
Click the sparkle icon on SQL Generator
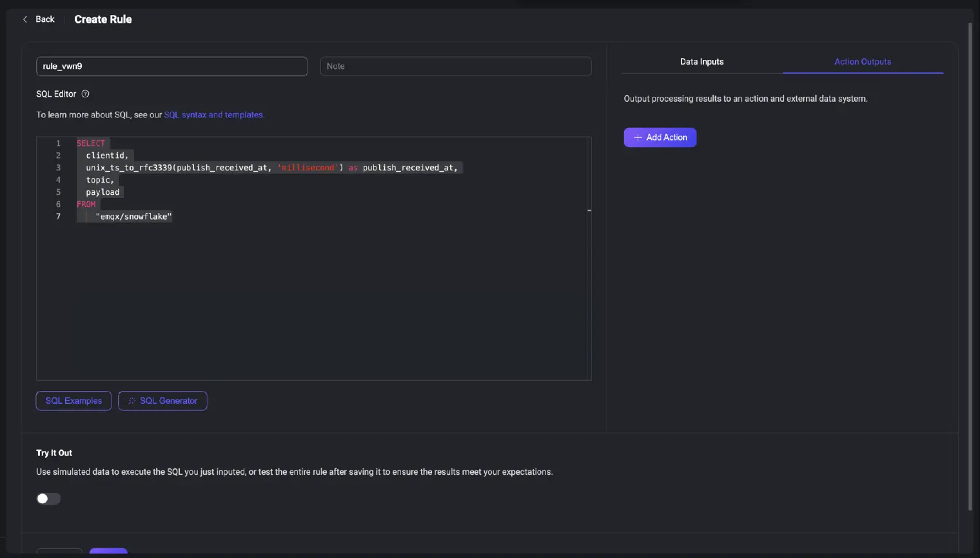(132, 401)
